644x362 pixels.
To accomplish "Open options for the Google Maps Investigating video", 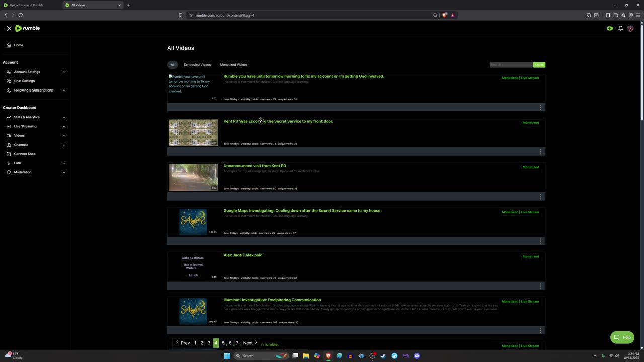I will (x=540, y=241).
